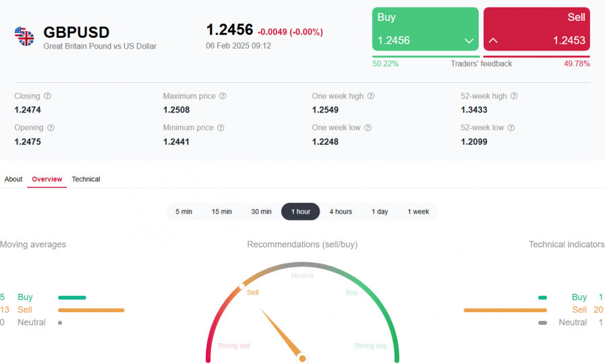
Task: Open the Minimum price help icon
Action: point(221,127)
